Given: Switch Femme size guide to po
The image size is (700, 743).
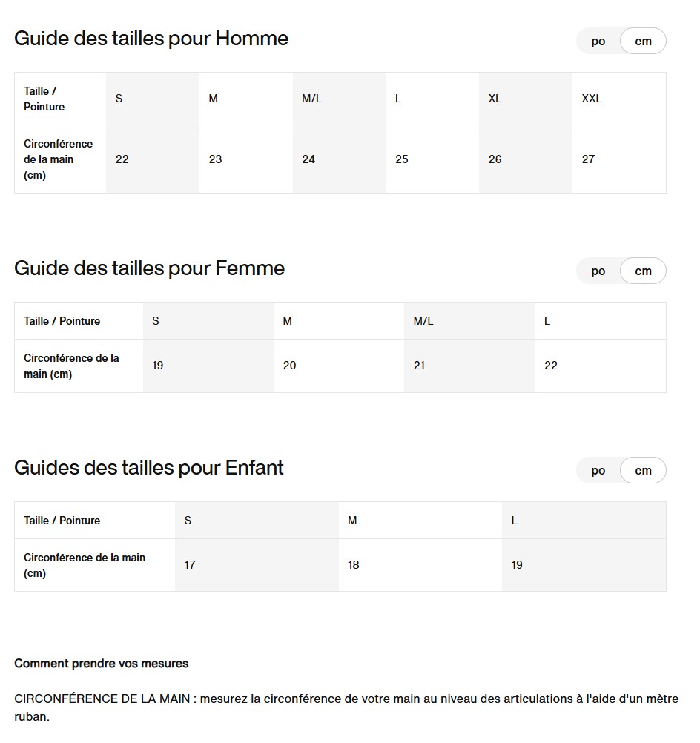Looking at the screenshot, I should pos(598,271).
